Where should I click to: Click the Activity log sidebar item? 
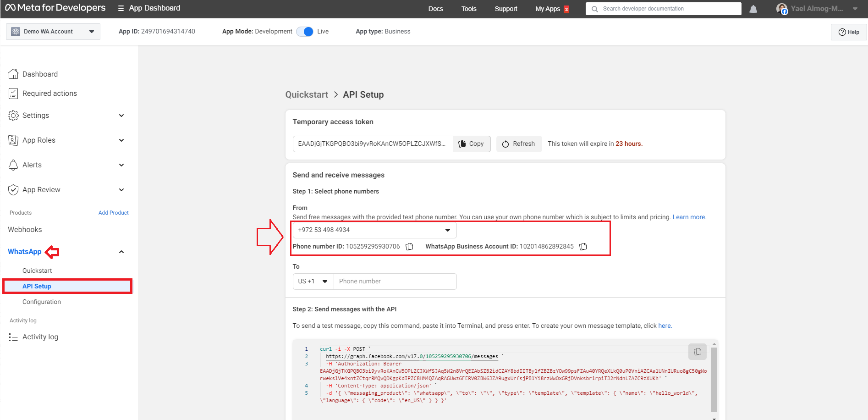pos(40,337)
